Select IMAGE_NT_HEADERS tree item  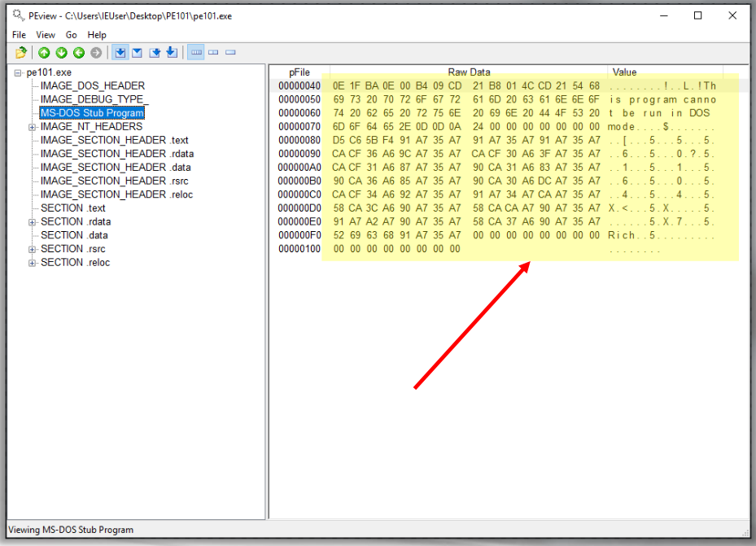(92, 127)
